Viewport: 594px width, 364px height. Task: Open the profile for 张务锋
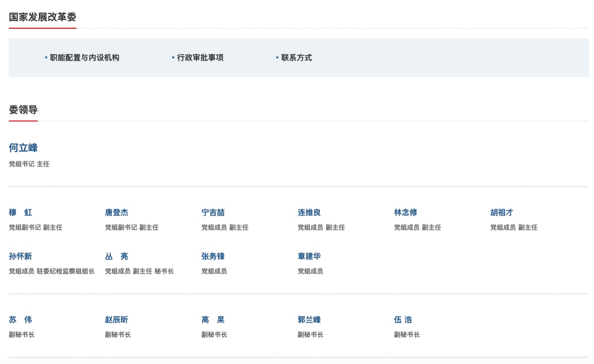click(213, 256)
